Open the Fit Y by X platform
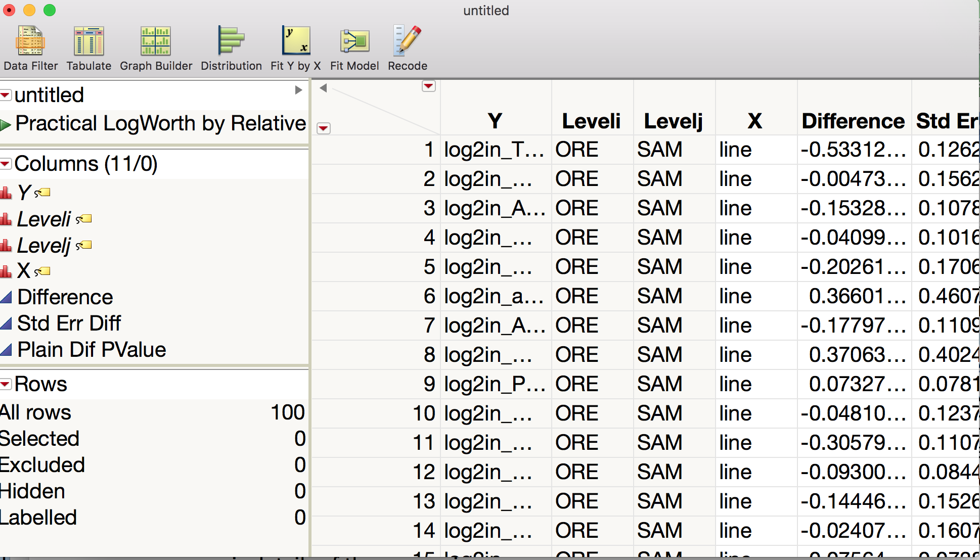The width and height of the screenshot is (980, 560). (296, 45)
